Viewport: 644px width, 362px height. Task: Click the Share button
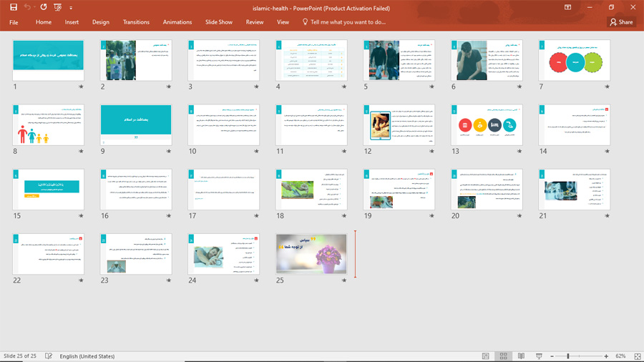[621, 22]
